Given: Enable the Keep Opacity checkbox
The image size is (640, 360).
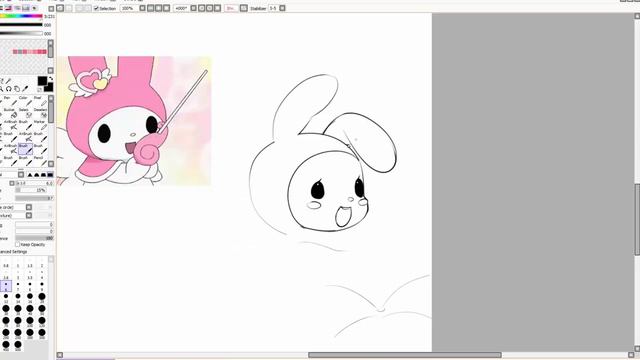Looking at the screenshot, I should tap(18, 244).
